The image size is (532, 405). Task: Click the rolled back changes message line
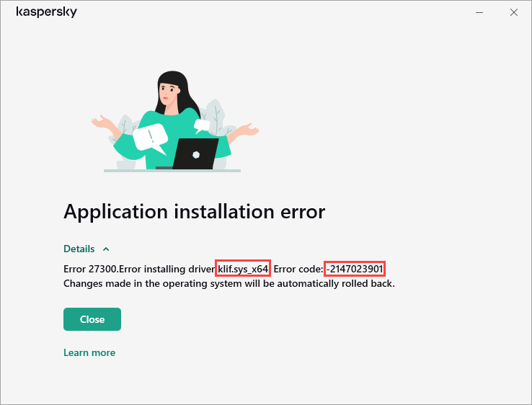tap(229, 283)
